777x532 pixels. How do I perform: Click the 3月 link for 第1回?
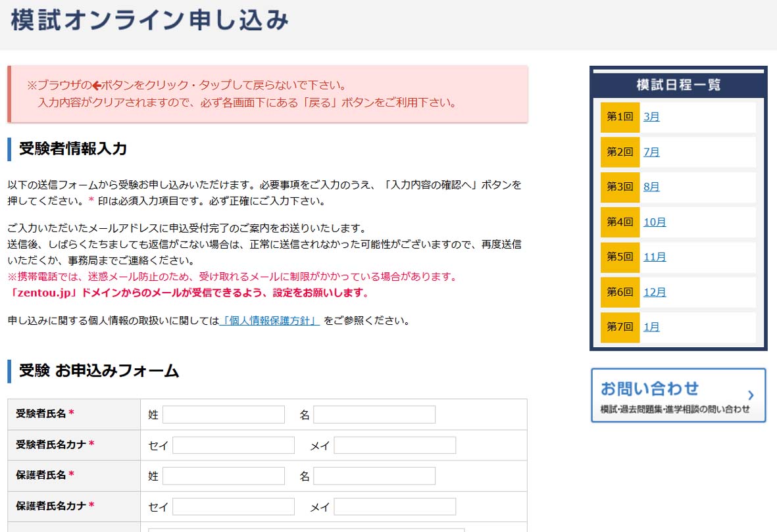pos(651,117)
